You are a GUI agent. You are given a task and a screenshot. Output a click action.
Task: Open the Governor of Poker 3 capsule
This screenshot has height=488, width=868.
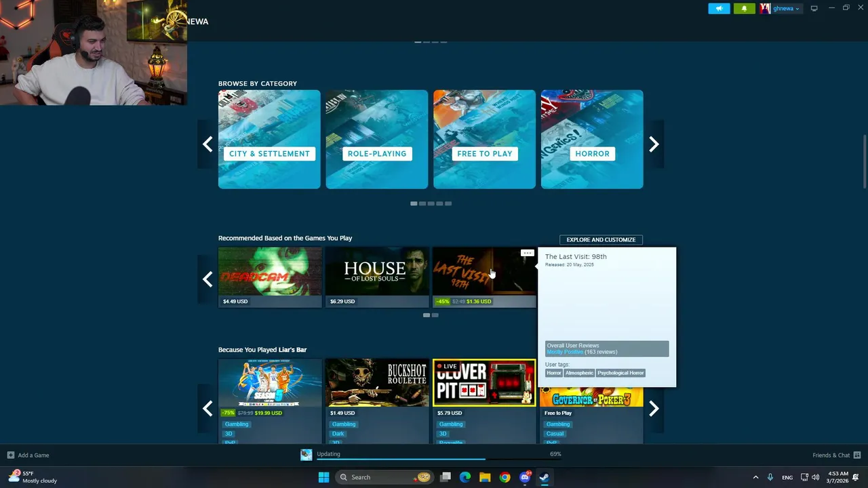click(x=591, y=397)
